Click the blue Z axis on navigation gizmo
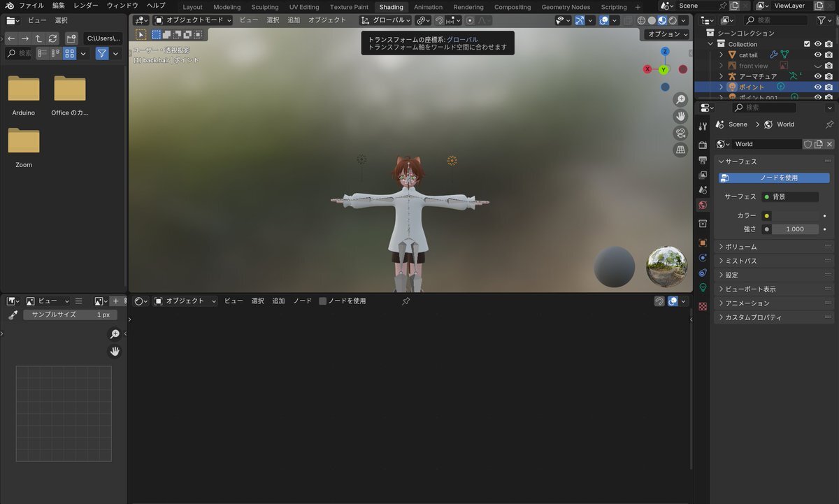The image size is (839, 504). point(665,52)
